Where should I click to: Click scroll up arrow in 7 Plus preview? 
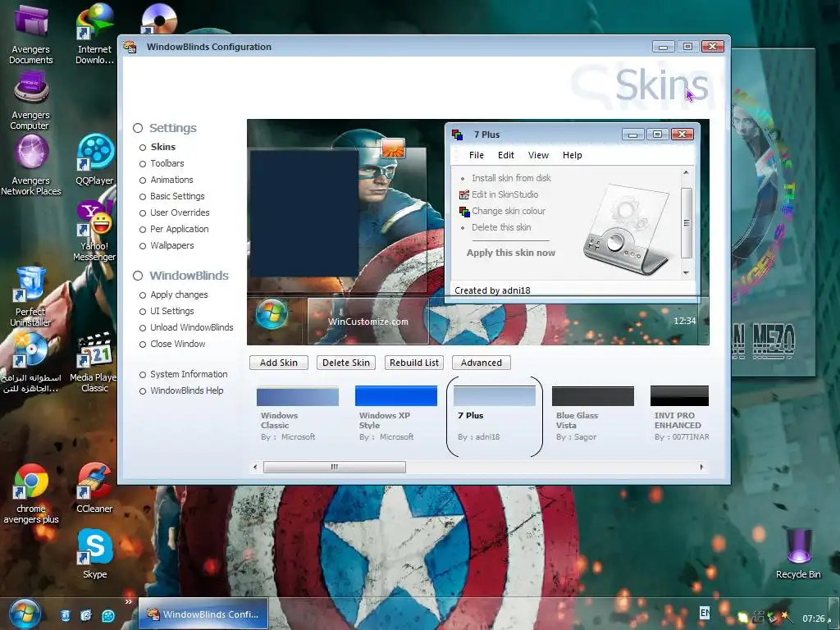(x=687, y=172)
